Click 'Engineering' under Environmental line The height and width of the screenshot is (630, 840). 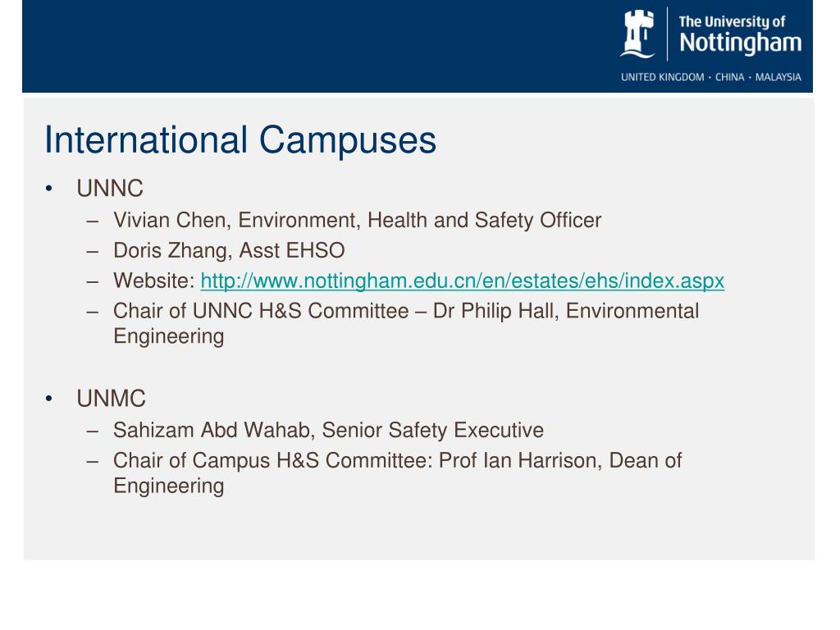pyautogui.click(x=169, y=336)
